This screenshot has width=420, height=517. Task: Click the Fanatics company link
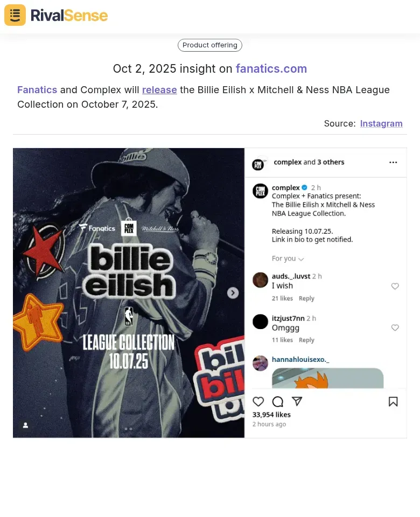click(37, 90)
